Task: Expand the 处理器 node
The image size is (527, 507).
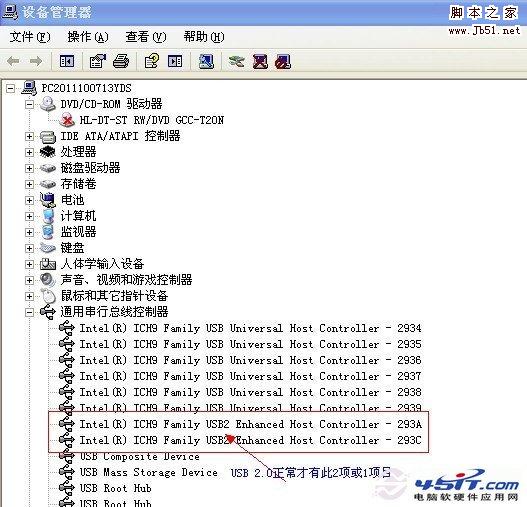Action: pyautogui.click(x=30, y=152)
